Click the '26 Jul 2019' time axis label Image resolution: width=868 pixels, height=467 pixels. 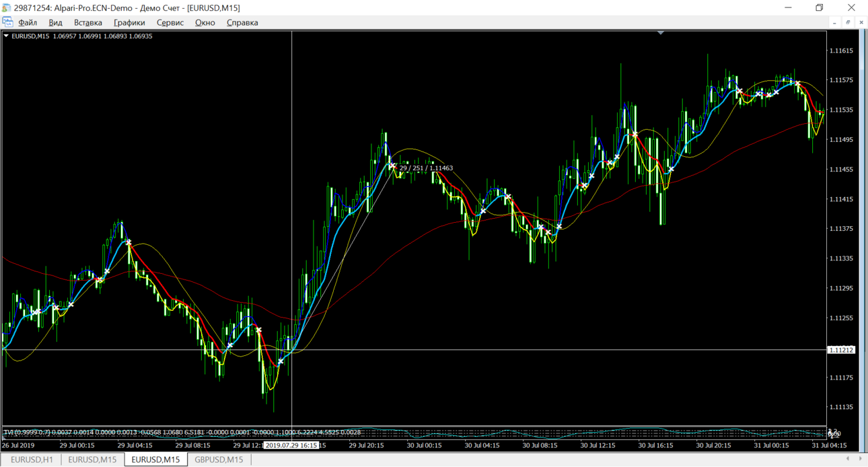[18, 445]
